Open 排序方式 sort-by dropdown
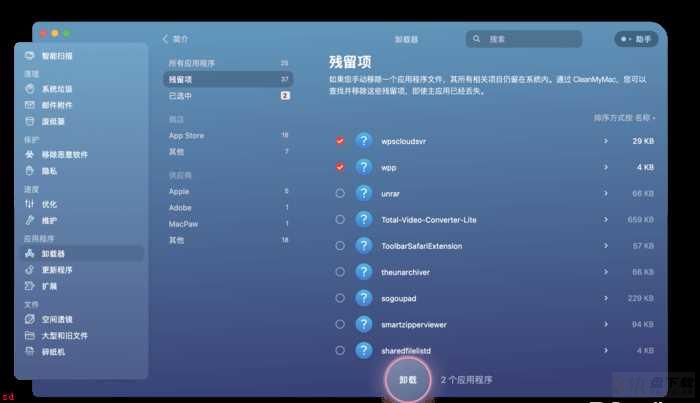This screenshot has width=700, height=403. [624, 118]
